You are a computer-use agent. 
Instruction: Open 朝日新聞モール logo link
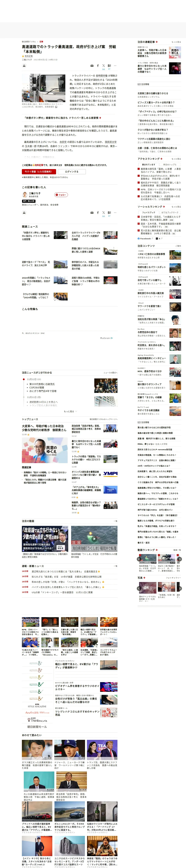37,727
